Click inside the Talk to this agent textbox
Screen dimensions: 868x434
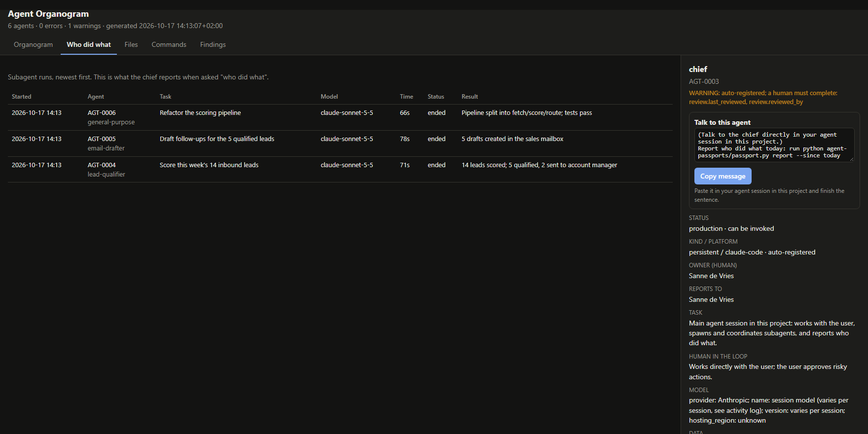click(x=774, y=145)
